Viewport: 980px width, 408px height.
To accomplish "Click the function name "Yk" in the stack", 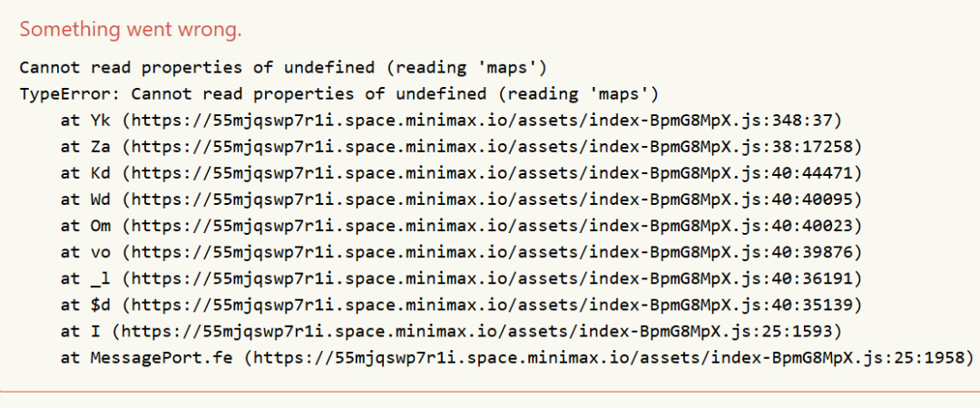I will [100, 120].
